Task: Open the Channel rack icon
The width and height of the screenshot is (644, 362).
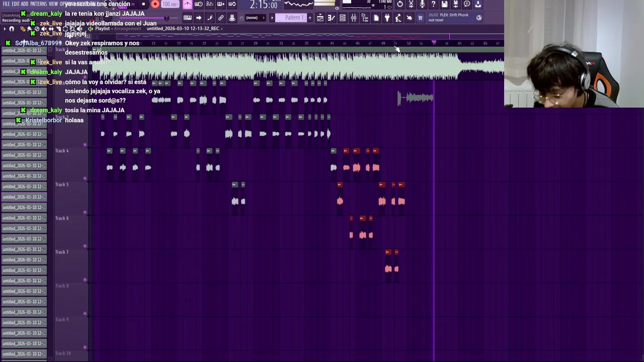Action: pos(342,18)
